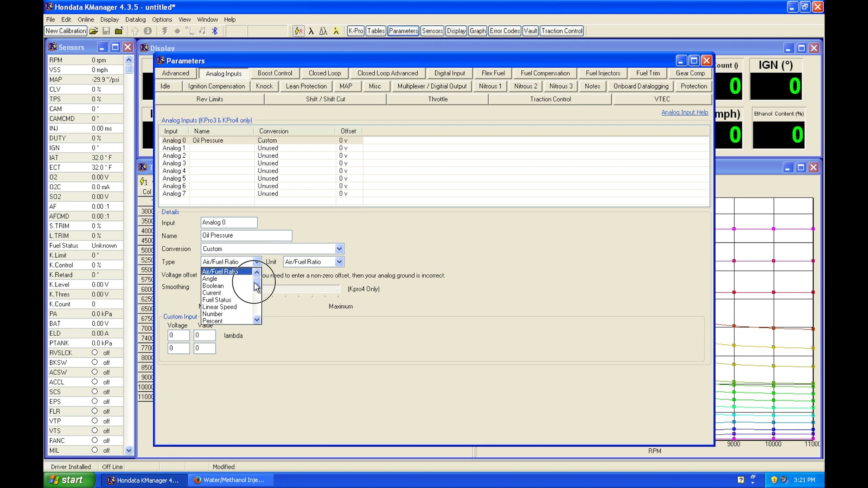Click inside the Name field showing Oil Pressure
This screenshot has width=868, height=488.
pyautogui.click(x=246, y=235)
